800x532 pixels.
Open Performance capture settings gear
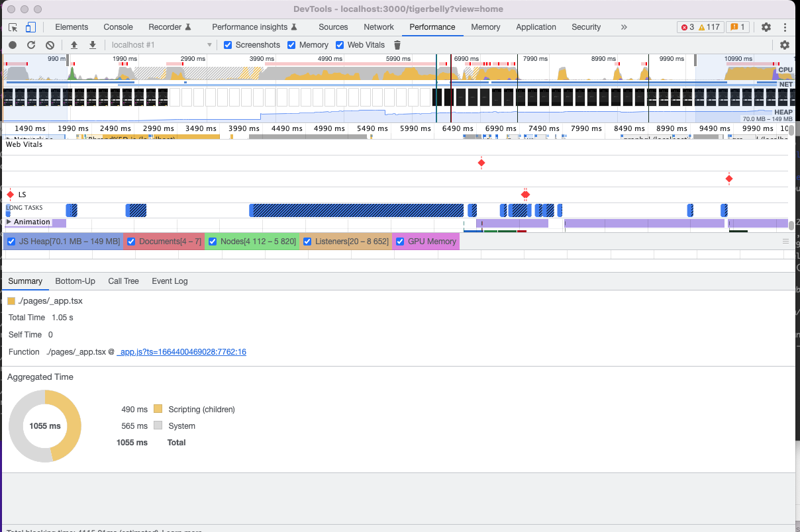[785, 45]
